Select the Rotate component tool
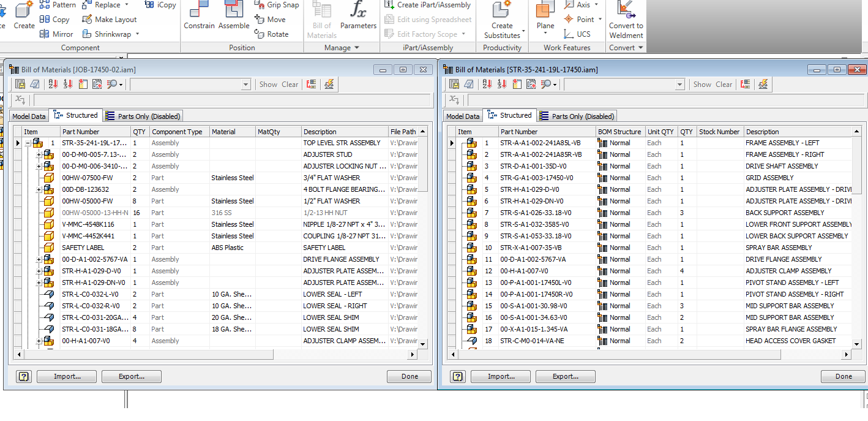Screen dimensions: 868x421 point(271,34)
